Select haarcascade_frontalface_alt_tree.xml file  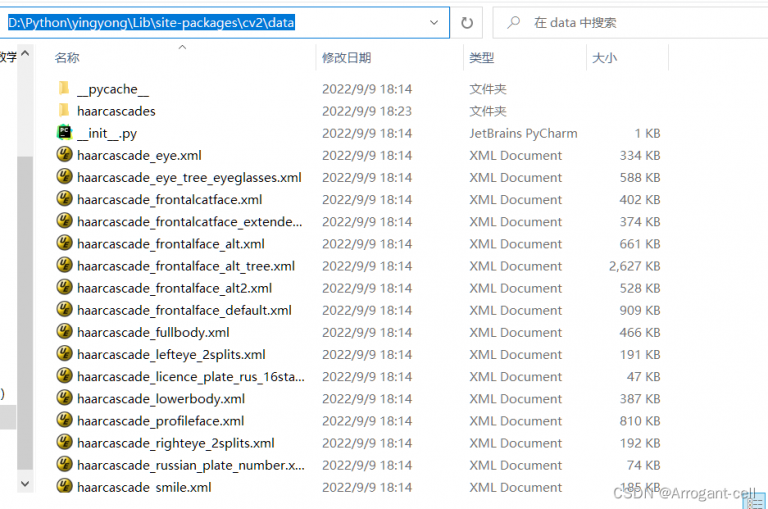185,266
